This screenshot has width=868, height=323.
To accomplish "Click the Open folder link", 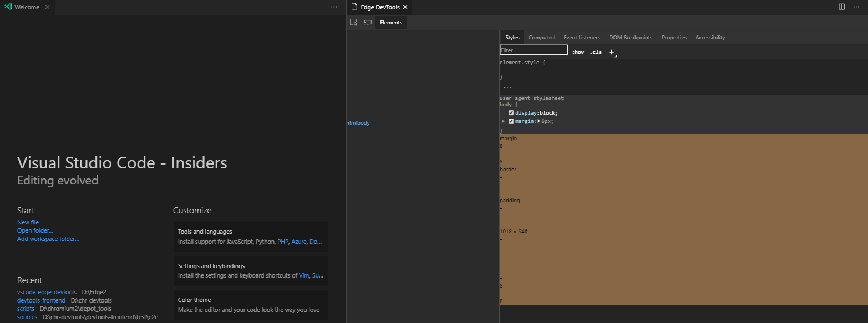I will pos(35,230).
